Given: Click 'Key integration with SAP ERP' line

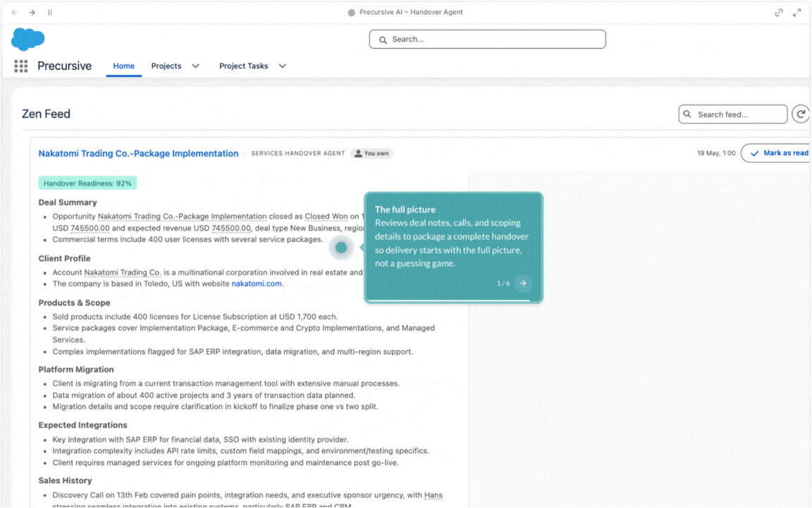Looking at the screenshot, I should pyautogui.click(x=200, y=440).
